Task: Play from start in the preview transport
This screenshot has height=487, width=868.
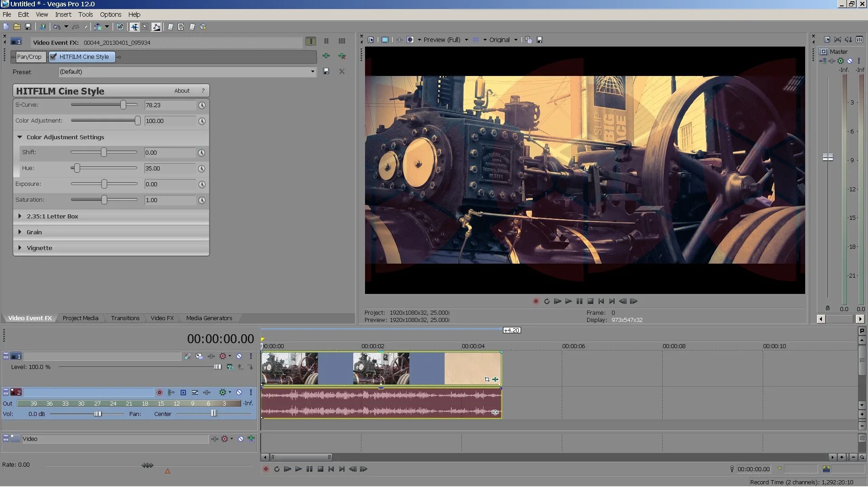Action: (x=557, y=301)
